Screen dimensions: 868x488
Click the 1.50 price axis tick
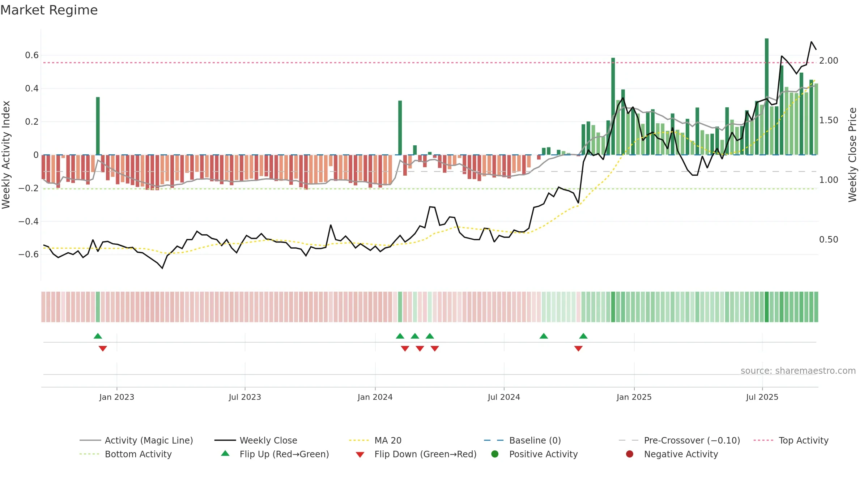[x=829, y=120]
